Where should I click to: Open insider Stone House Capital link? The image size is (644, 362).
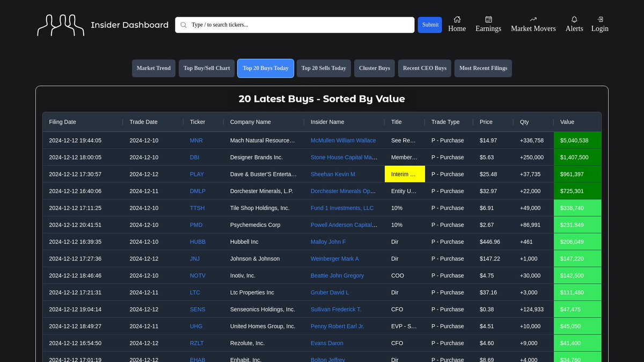(344, 157)
